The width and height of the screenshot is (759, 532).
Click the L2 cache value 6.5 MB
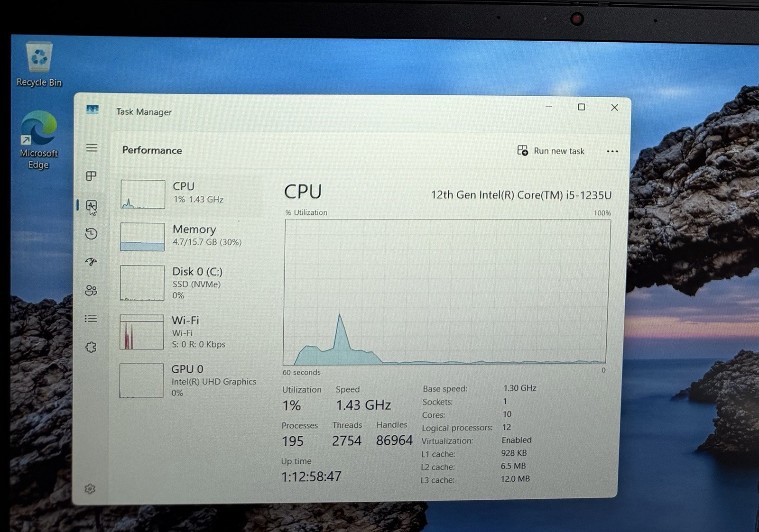pos(513,466)
